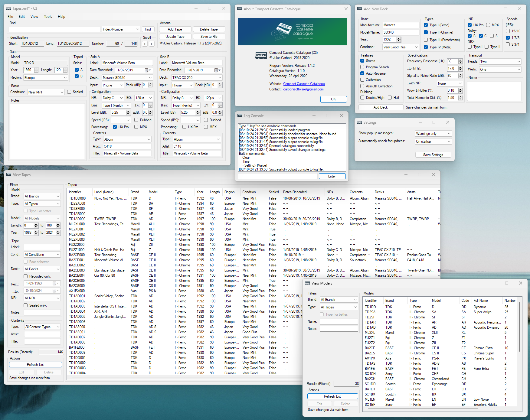Close the Settings window
Screen dimensions: 530x420
point(448,122)
